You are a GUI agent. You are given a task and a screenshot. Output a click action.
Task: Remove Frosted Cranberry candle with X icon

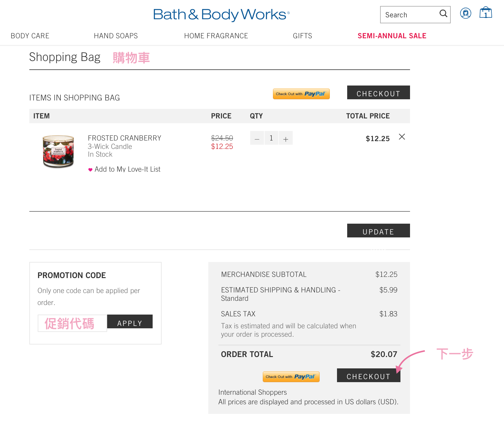[402, 137]
